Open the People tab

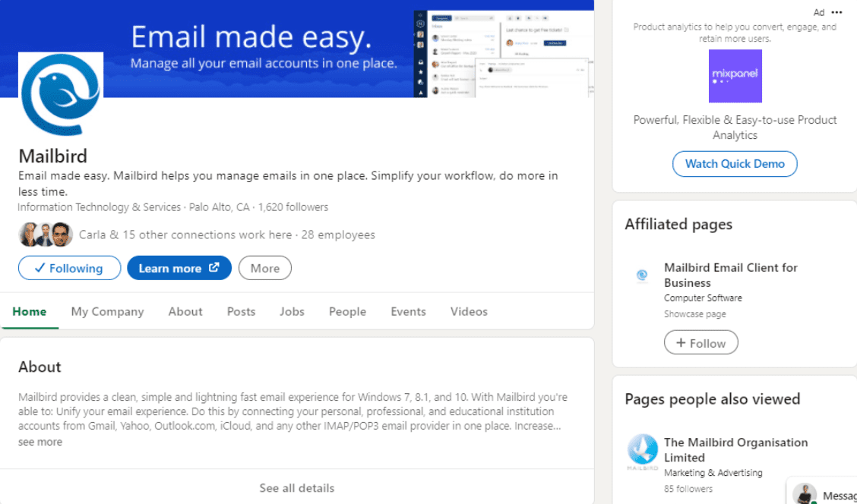[x=348, y=311]
